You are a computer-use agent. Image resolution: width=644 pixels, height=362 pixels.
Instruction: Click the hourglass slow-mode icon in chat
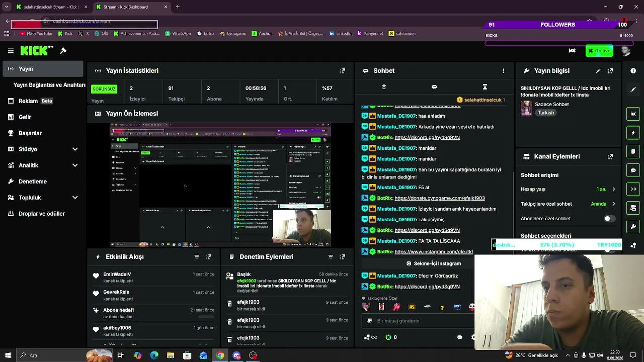tap(485, 87)
